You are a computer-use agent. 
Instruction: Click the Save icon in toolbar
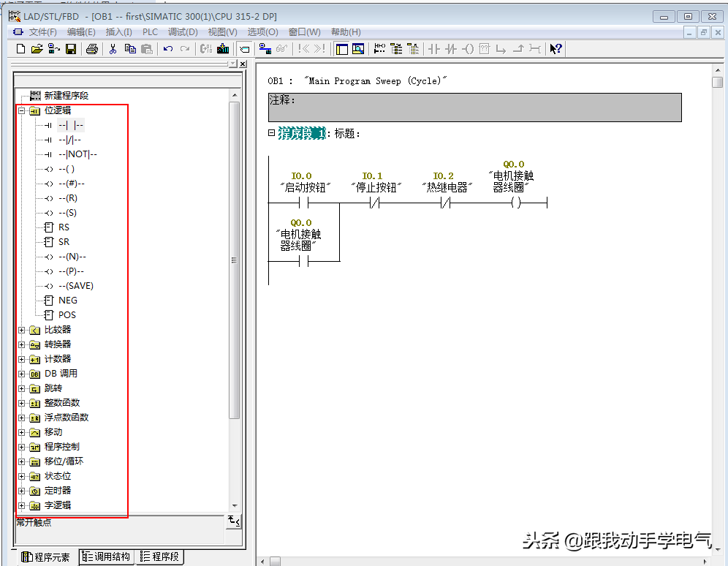click(x=71, y=49)
